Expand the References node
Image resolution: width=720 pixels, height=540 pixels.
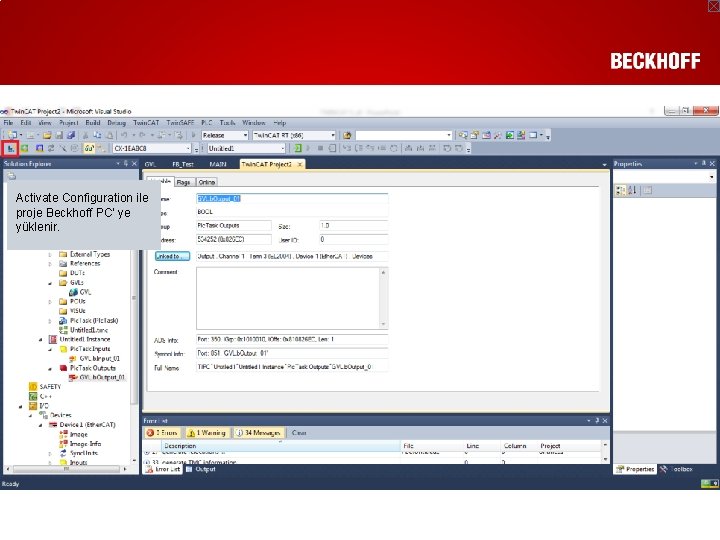point(50,264)
